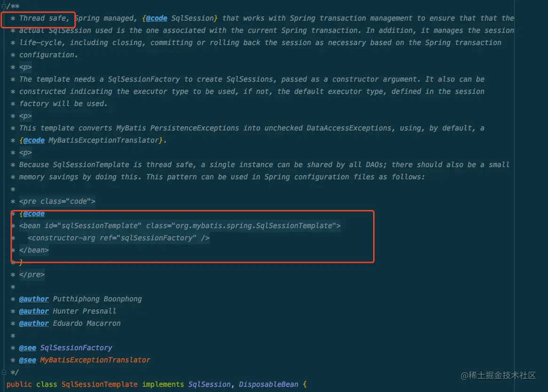Click the <constructor-arg ref="sqlSessionFactory" /> line

(x=119, y=238)
